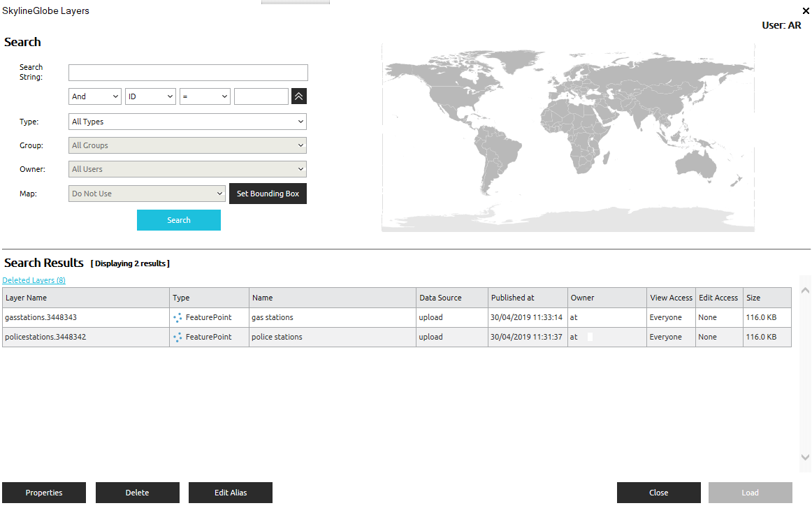Click the scrollbar up arrow

[x=805, y=289]
